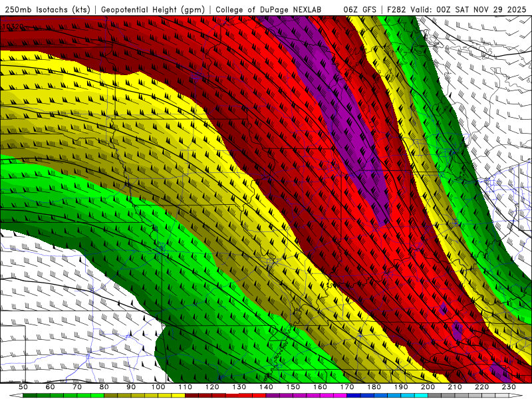
Task: Click the 210 value on legend scale
Action: point(455,387)
